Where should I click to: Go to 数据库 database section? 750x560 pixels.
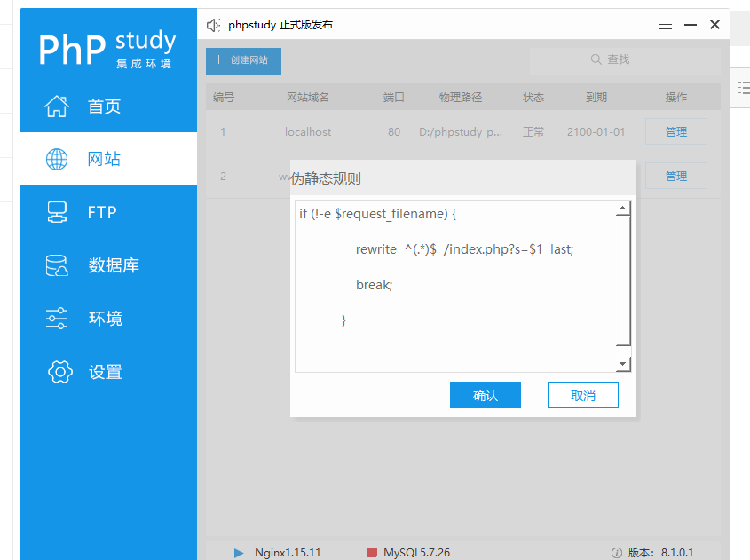(x=108, y=265)
